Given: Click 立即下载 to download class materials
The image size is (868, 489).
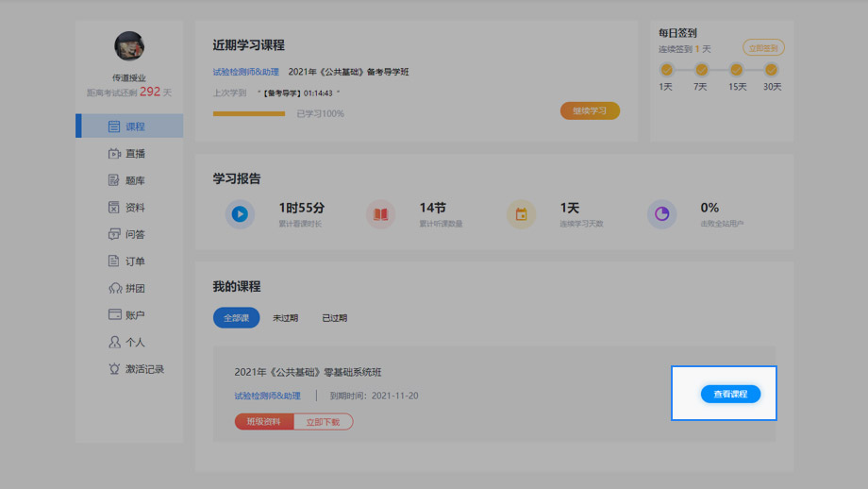Looking at the screenshot, I should [x=324, y=422].
